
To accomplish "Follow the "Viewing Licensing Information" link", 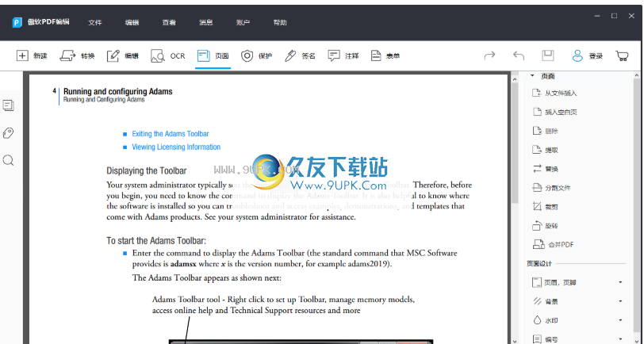I will 176,147.
